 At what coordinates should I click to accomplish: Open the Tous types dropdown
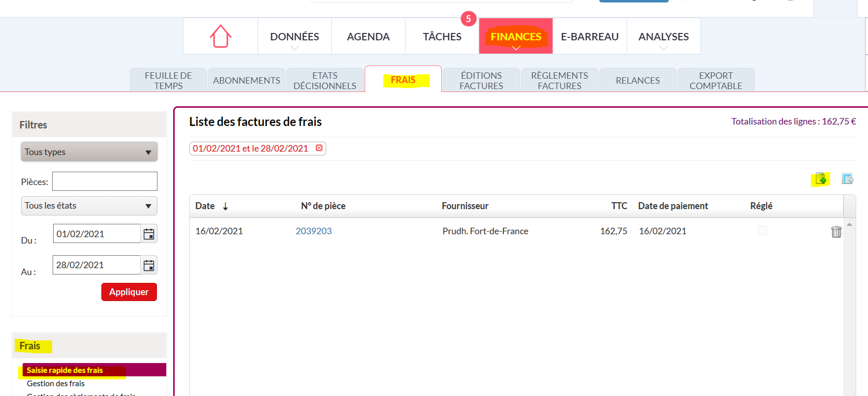(x=89, y=152)
